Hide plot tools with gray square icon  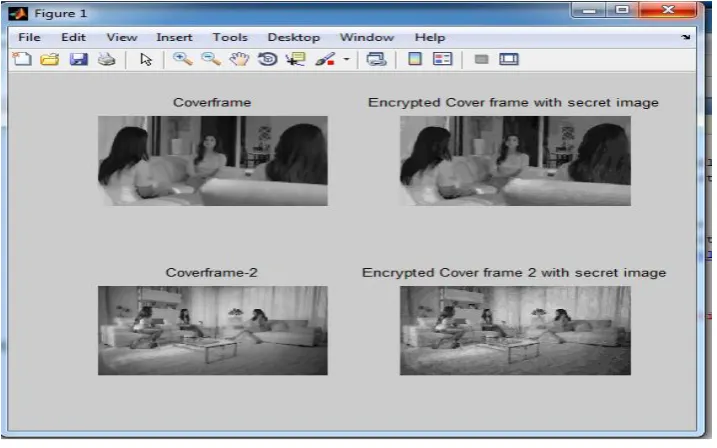tap(481, 59)
